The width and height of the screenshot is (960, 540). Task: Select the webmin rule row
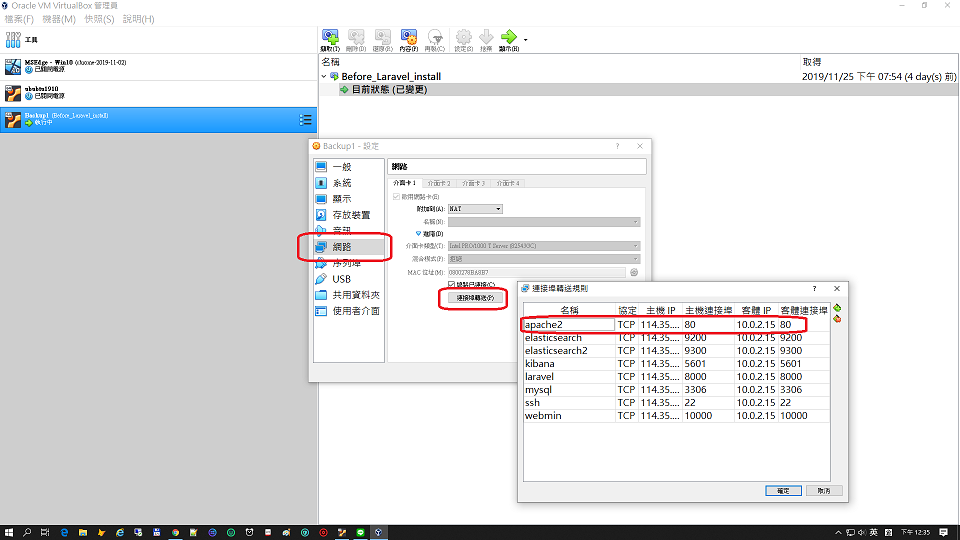pyautogui.click(x=677, y=415)
